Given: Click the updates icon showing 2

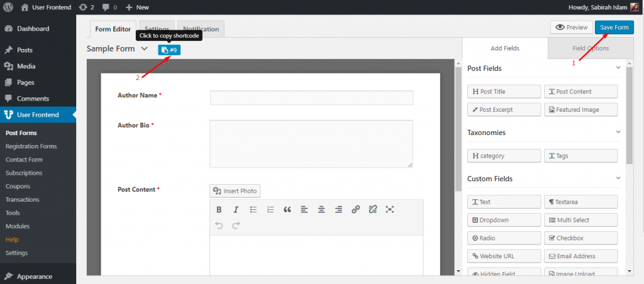Looking at the screenshot, I should tap(87, 7).
